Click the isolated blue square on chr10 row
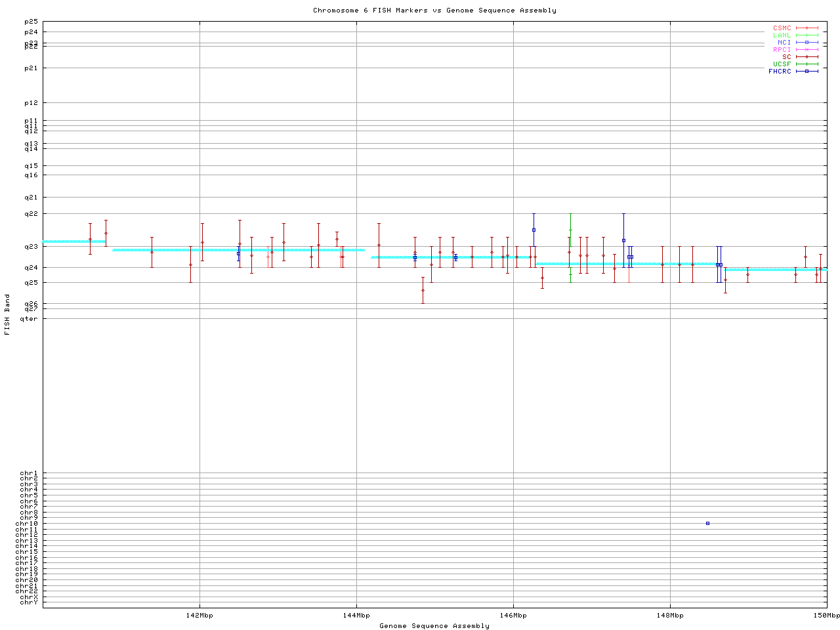 [707, 523]
